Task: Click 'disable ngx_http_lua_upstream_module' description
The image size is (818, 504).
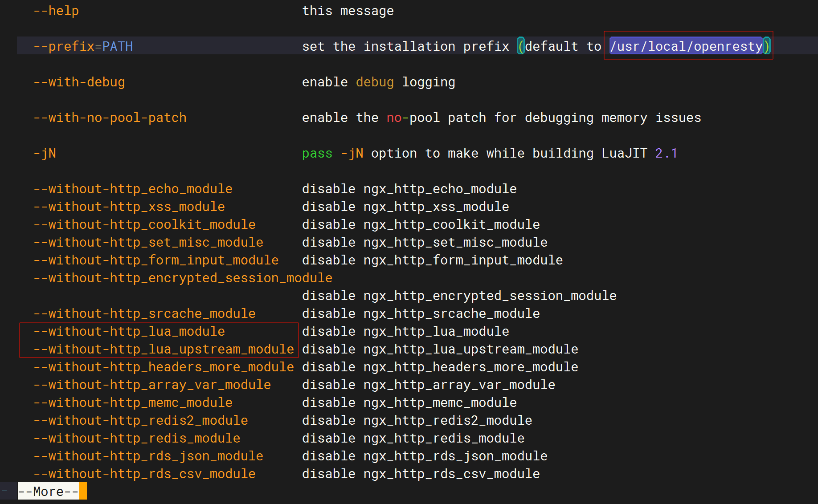Action: coord(440,349)
